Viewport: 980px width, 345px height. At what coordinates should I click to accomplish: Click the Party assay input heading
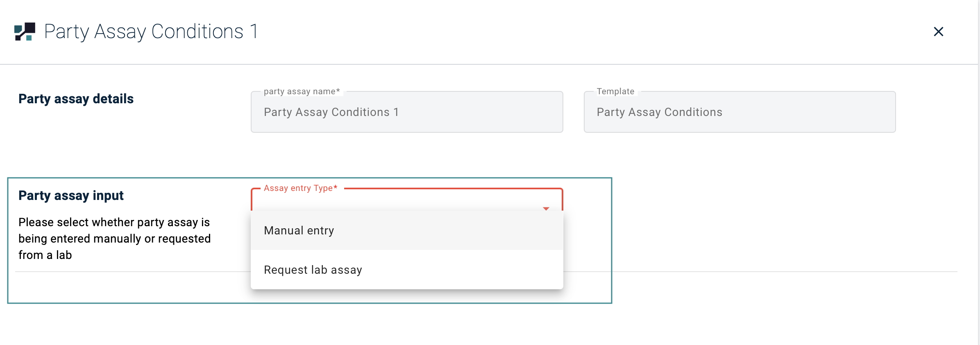tap(71, 195)
